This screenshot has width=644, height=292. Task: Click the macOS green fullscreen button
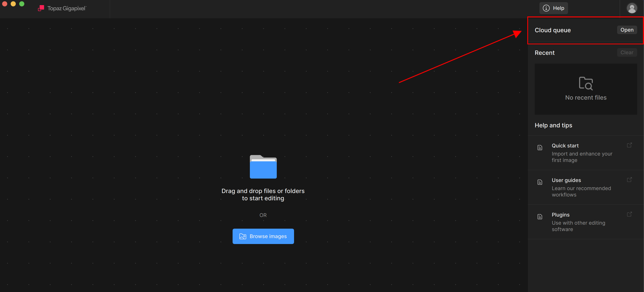(22, 4)
